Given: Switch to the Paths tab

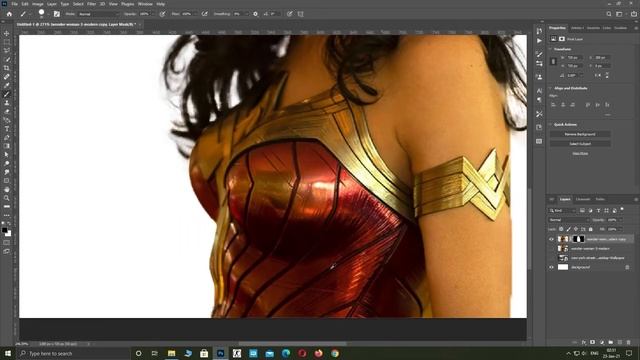Looking at the screenshot, I should pos(600,199).
